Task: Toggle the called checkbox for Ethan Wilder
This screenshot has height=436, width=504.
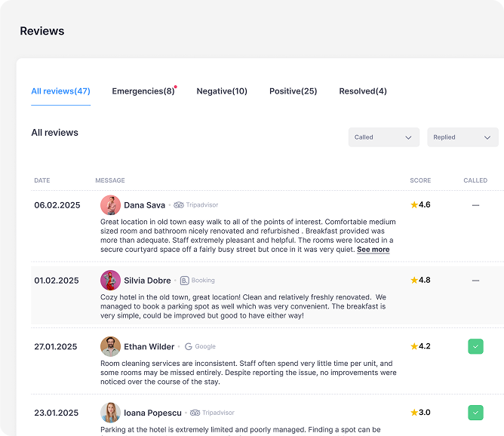Action: [476, 346]
